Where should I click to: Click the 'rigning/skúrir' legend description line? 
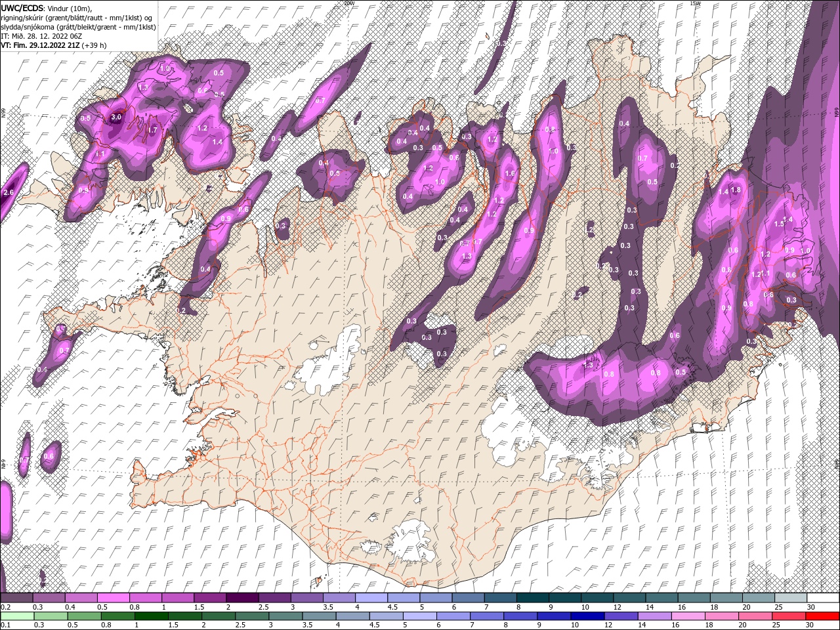point(77,17)
